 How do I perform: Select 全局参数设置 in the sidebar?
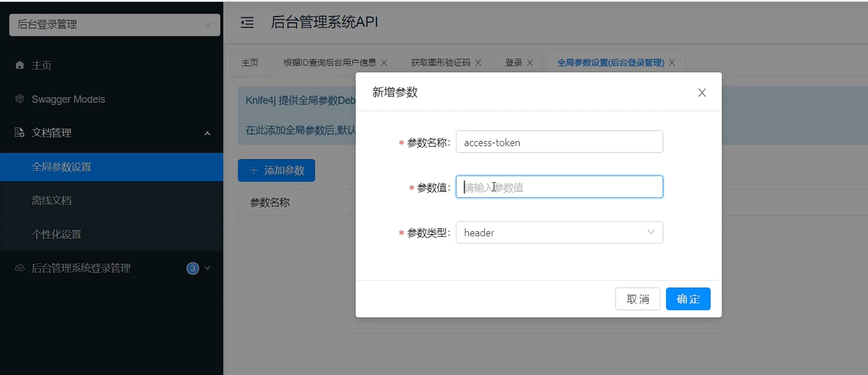point(112,167)
